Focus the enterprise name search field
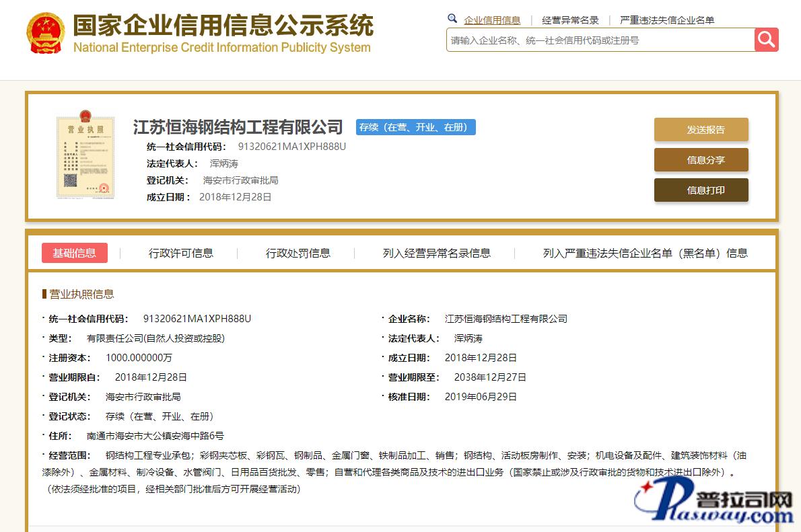This screenshot has width=801, height=532. (599, 40)
